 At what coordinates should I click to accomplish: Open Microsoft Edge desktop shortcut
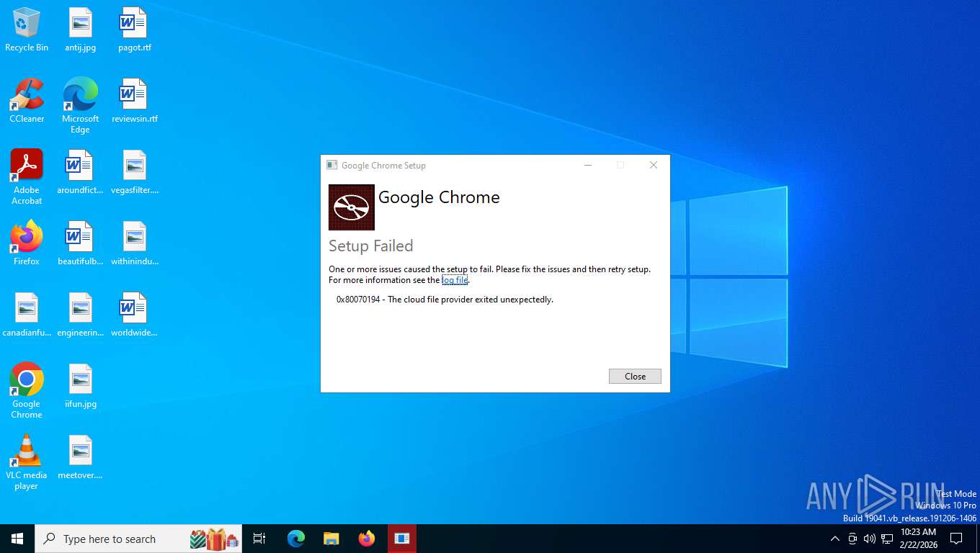click(x=80, y=106)
